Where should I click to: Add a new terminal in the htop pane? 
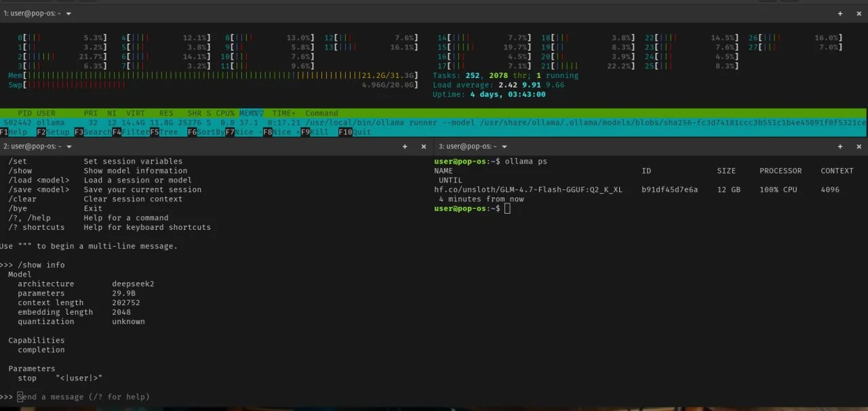(840, 14)
